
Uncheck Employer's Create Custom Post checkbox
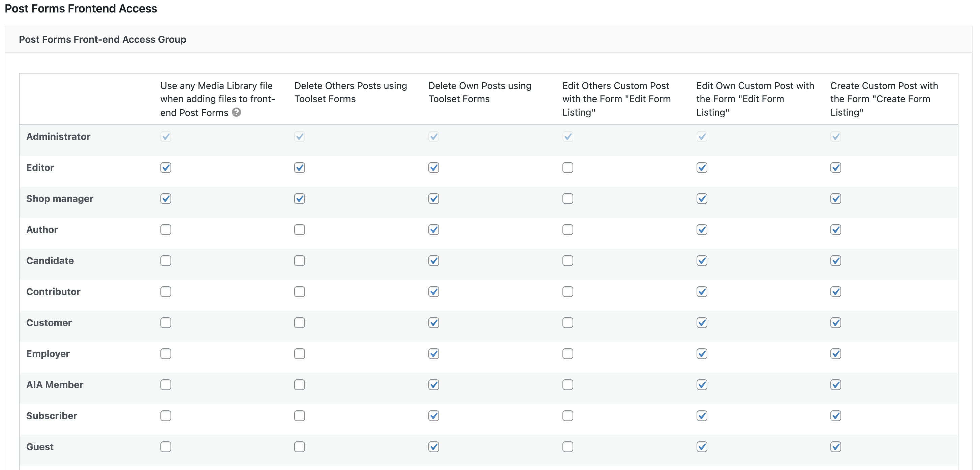[x=836, y=354]
